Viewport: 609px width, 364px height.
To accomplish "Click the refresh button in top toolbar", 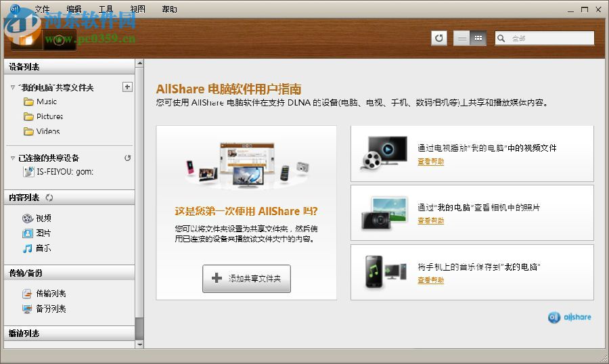I will [439, 38].
